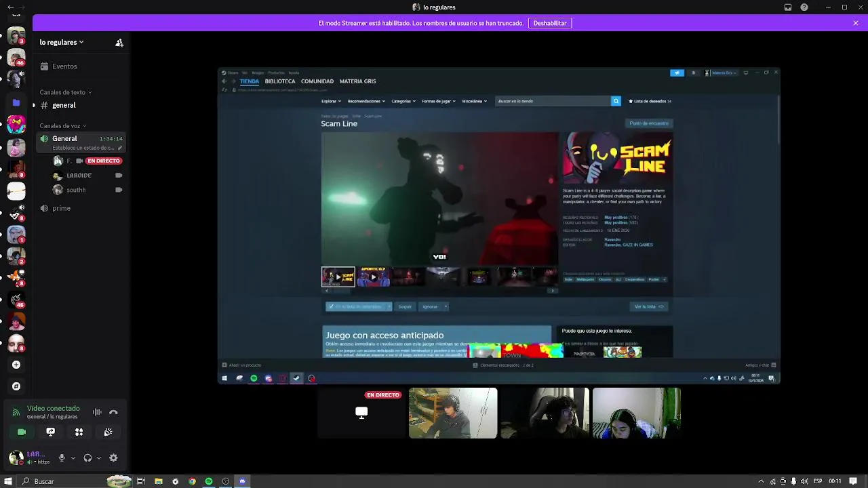The image size is (868, 488).
Task: Add a server with the plus icon
Action: click(16, 365)
